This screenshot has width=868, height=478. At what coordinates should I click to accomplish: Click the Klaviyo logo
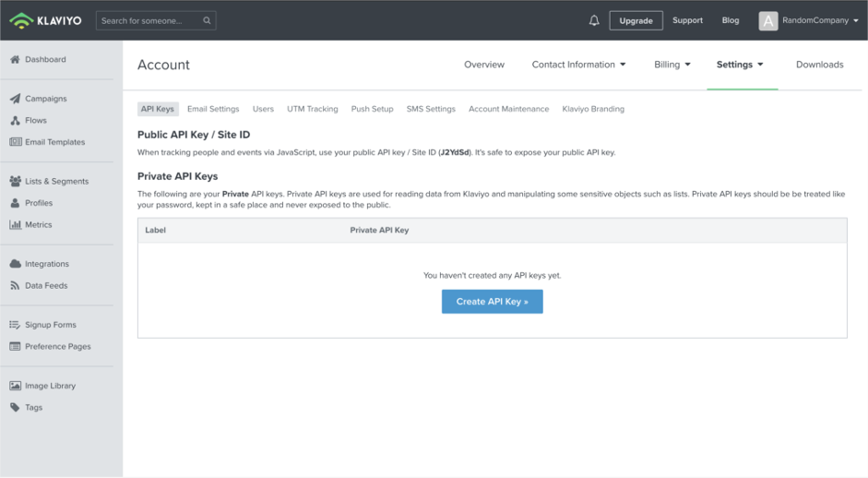[x=45, y=20]
